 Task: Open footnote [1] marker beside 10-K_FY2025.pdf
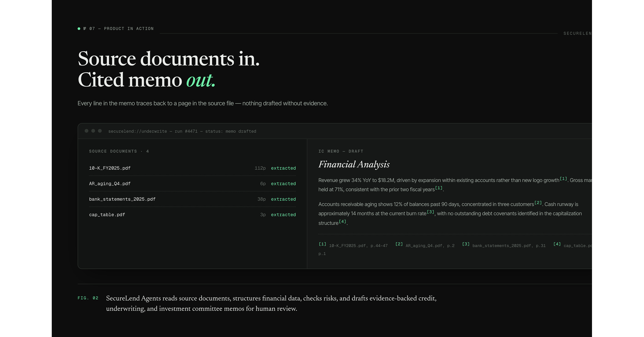pyautogui.click(x=322, y=244)
